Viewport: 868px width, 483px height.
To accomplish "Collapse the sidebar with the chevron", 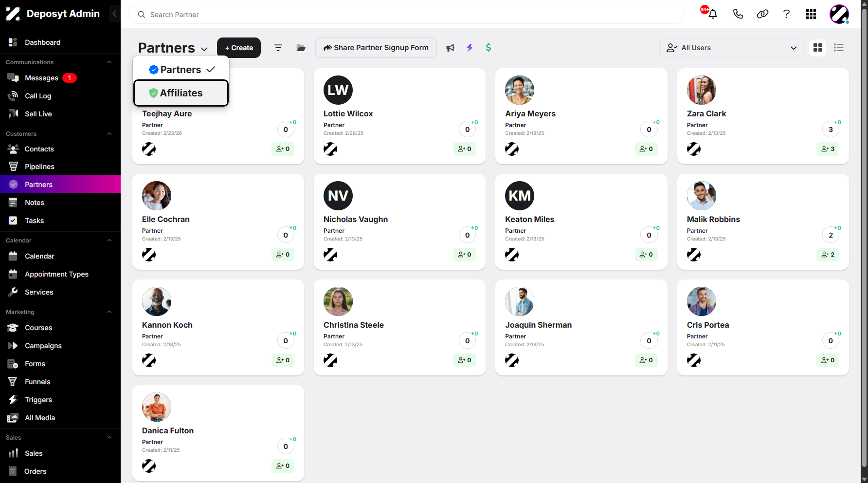I will pyautogui.click(x=114, y=14).
